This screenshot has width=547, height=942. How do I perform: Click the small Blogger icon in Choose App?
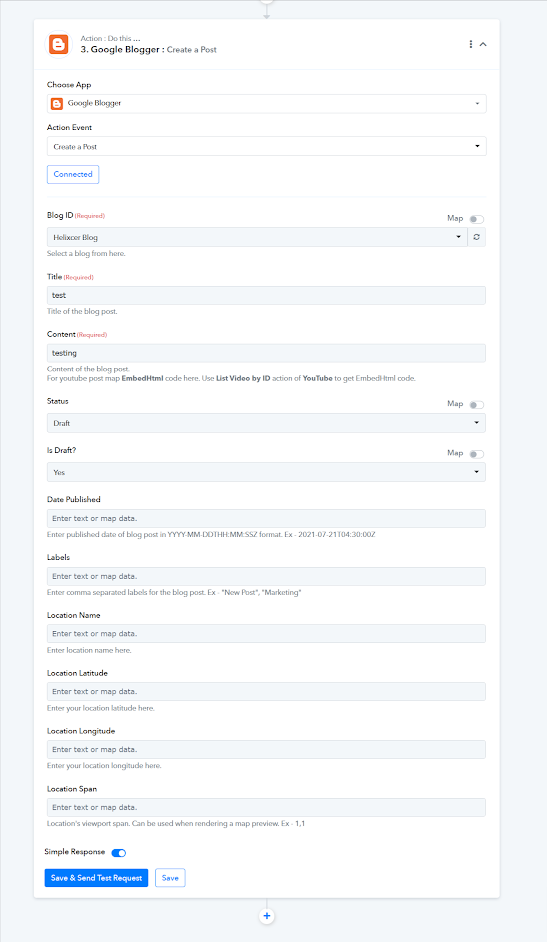tap(57, 104)
